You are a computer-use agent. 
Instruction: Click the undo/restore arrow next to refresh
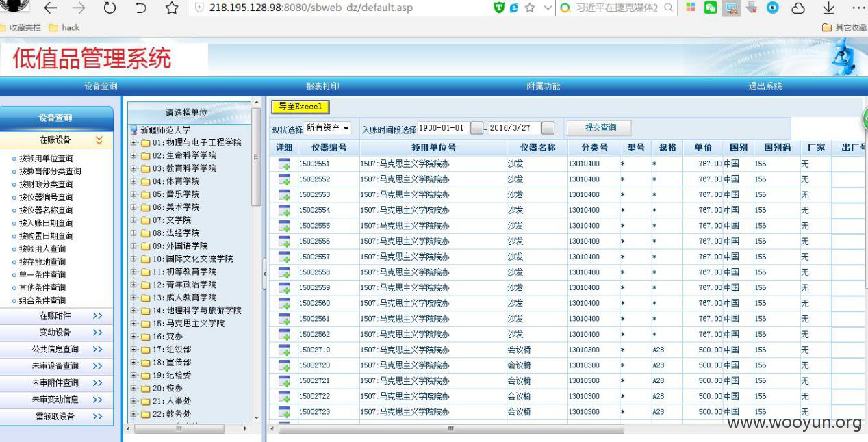[141, 8]
